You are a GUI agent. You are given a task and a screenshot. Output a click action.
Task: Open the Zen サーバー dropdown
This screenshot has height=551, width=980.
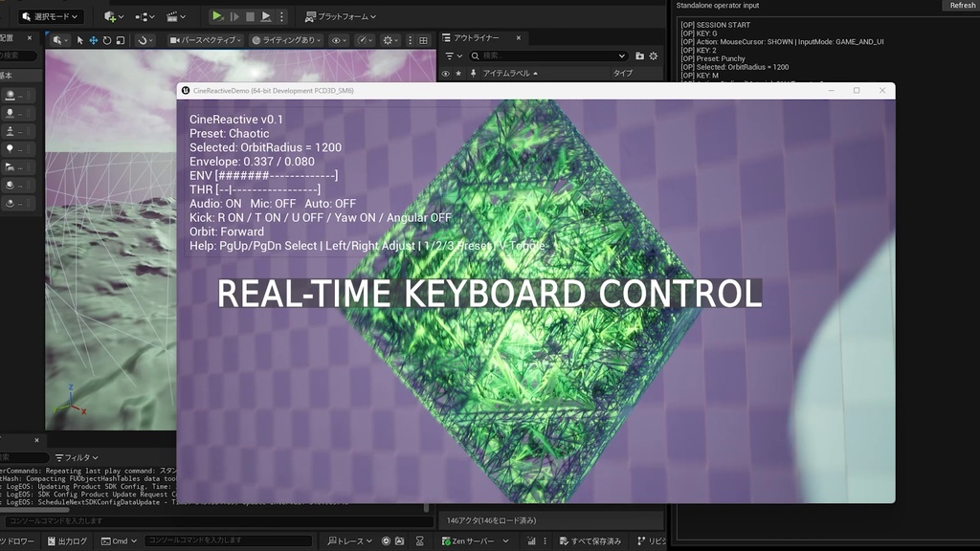[475, 541]
